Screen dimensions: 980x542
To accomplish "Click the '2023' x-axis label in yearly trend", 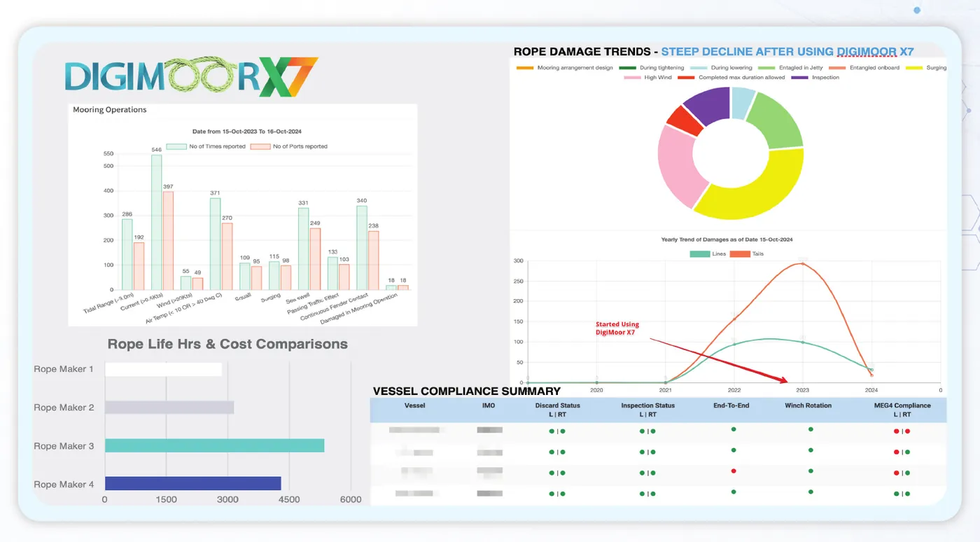I will (802, 390).
